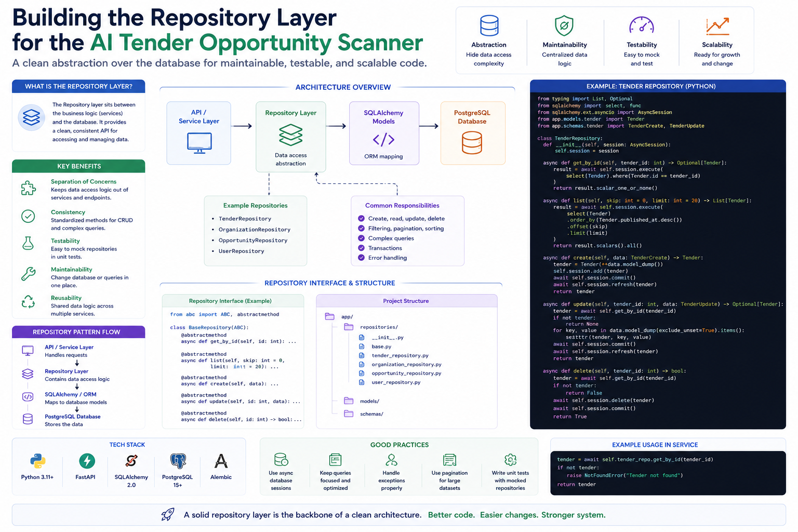798x532 pixels.
Task: Click the PostgreSQL elephant logo
Action: click(178, 461)
